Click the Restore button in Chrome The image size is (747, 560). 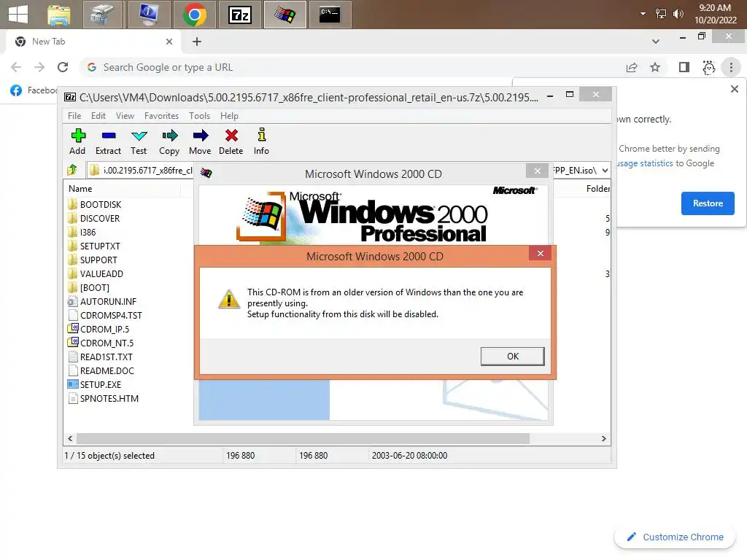click(x=708, y=203)
